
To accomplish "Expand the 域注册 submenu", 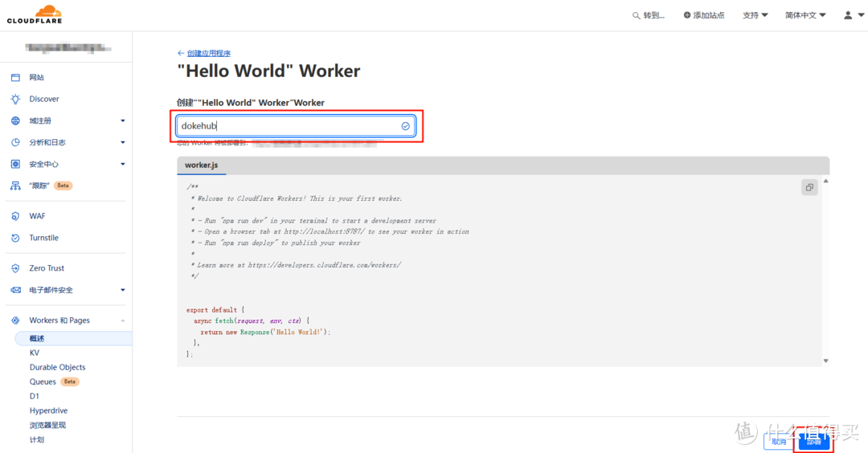I will (123, 120).
